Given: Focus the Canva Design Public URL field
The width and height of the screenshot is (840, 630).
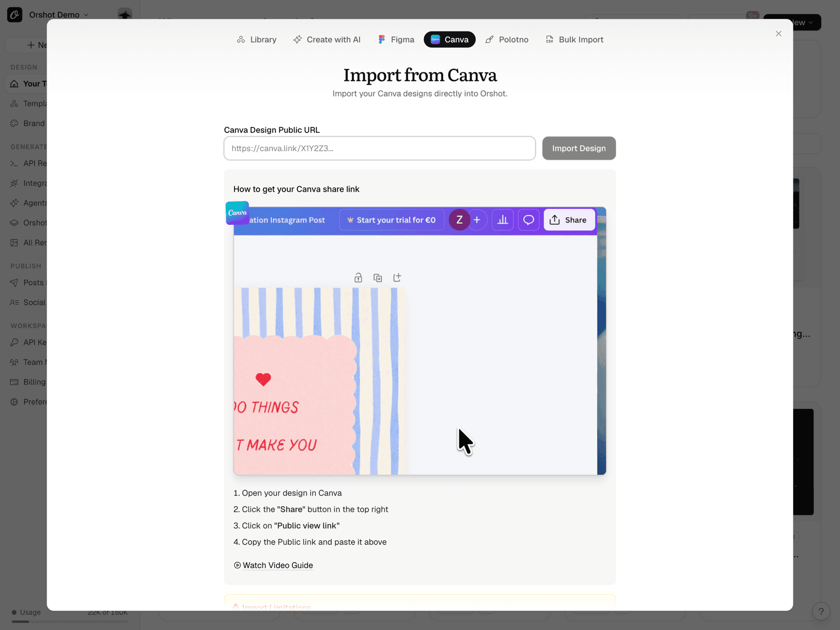Looking at the screenshot, I should click(x=380, y=148).
